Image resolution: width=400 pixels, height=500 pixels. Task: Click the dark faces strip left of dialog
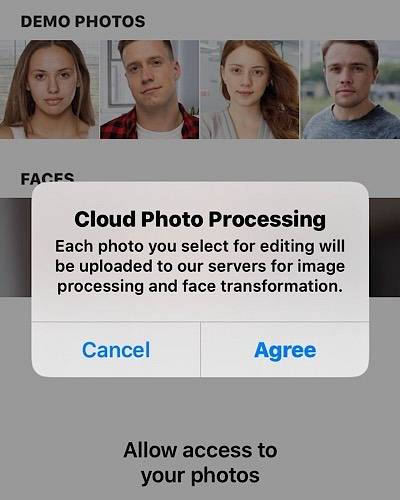click(x=16, y=247)
